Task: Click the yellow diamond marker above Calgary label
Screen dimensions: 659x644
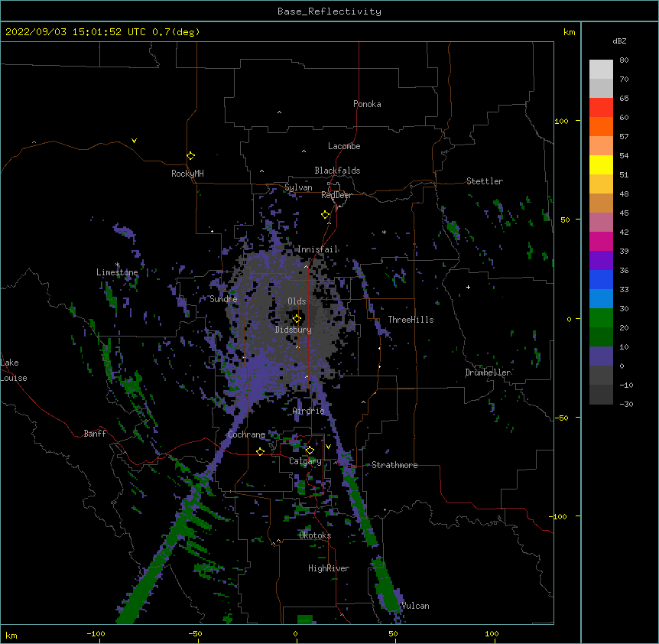Action: [x=310, y=450]
